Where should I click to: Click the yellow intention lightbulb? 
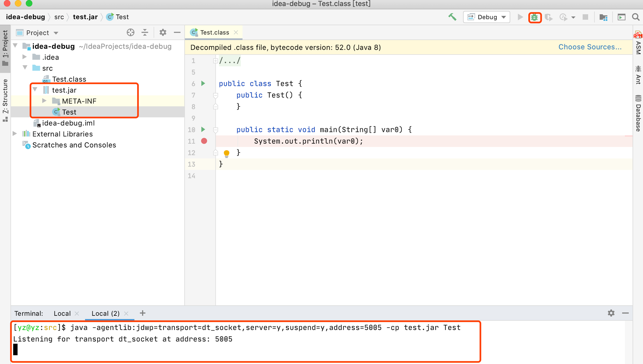tap(226, 153)
